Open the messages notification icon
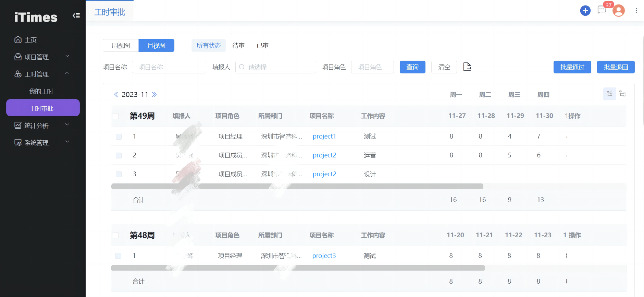644x297 pixels. [x=602, y=10]
